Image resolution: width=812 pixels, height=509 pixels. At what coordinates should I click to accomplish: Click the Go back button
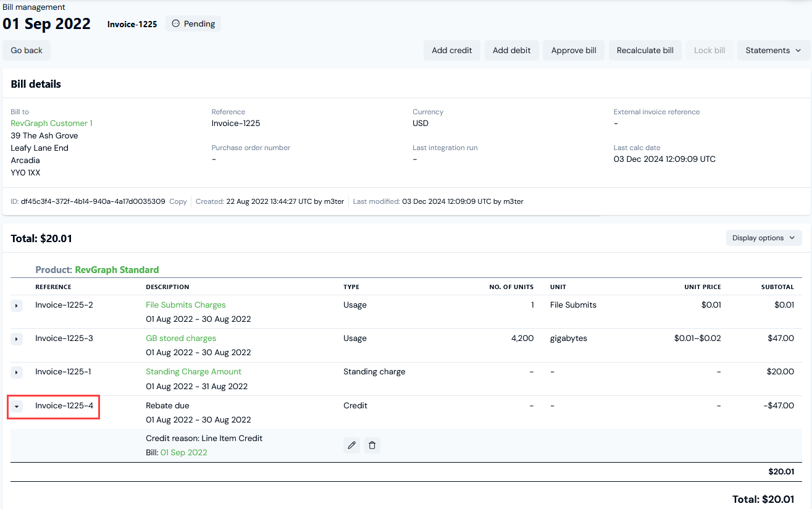[27, 51]
